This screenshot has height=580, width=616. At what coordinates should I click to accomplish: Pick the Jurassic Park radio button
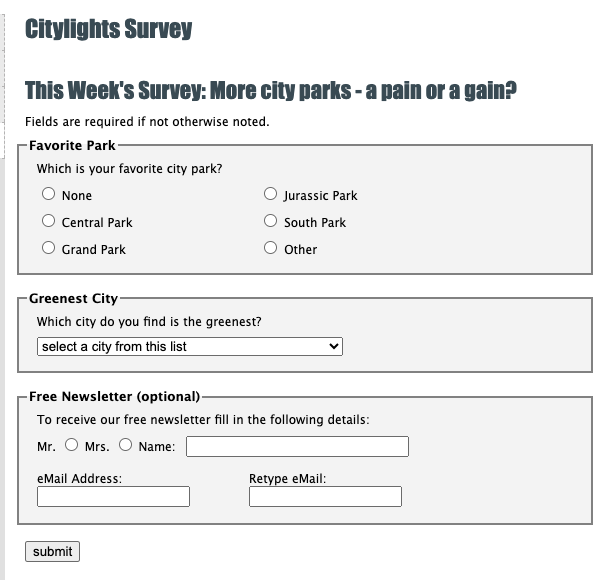click(270, 194)
